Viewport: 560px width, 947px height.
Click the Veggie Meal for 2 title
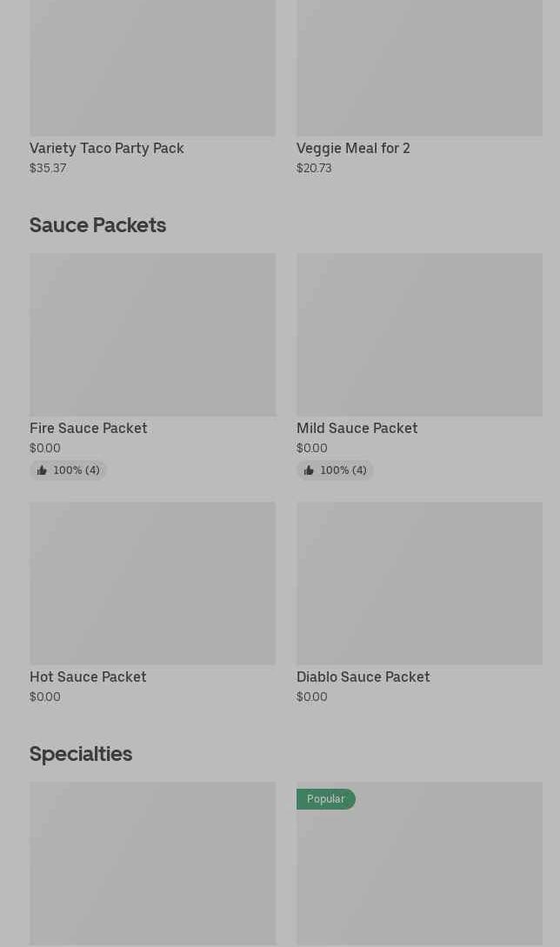pyautogui.click(x=353, y=149)
